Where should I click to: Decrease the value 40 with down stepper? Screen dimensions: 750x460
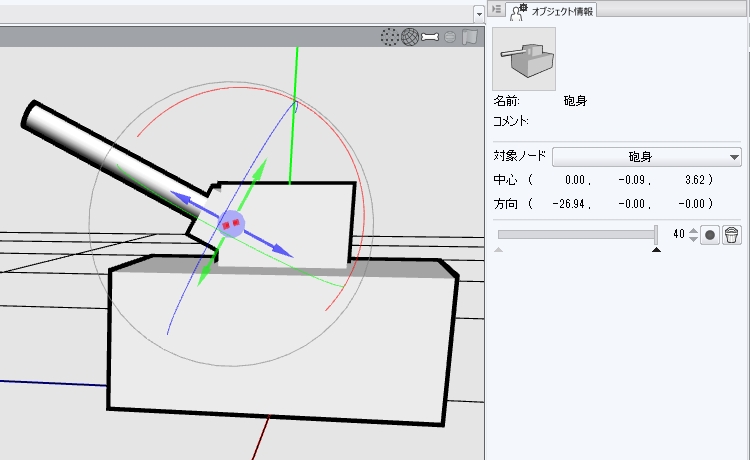coord(693,239)
